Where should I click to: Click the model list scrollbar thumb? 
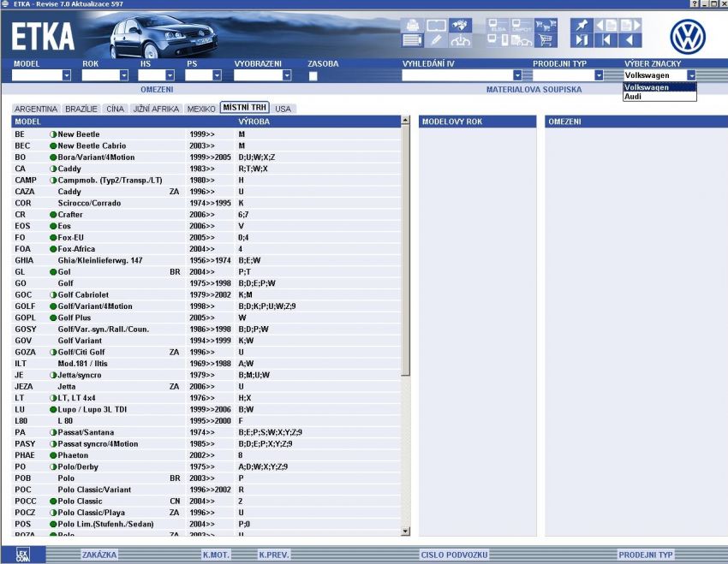tap(405, 251)
